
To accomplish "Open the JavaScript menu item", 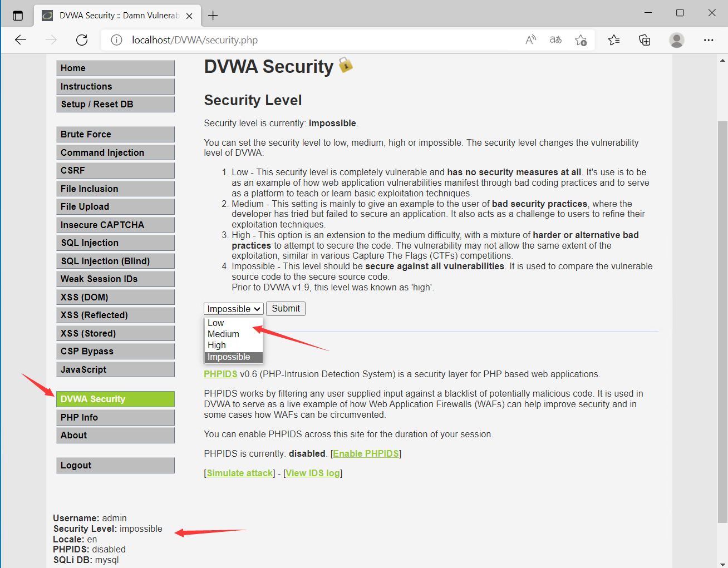I will coord(115,369).
